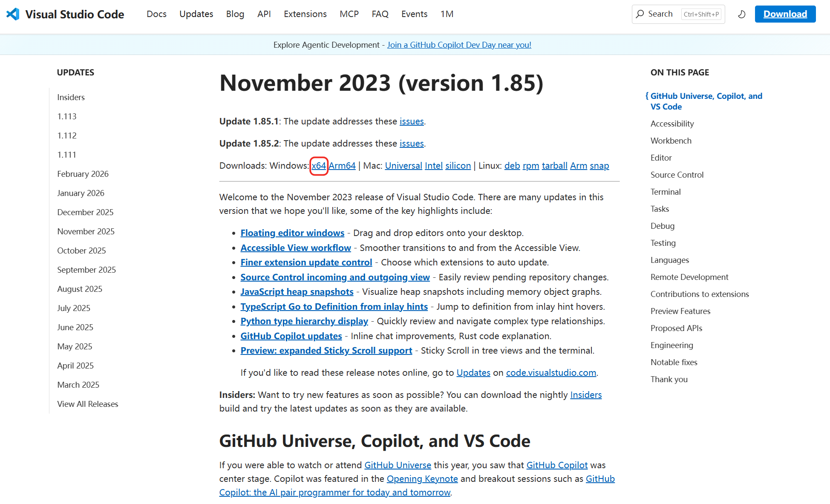This screenshot has height=504, width=830.
Task: Join a GitHub Copilot Dev Day link
Action: 459,45
